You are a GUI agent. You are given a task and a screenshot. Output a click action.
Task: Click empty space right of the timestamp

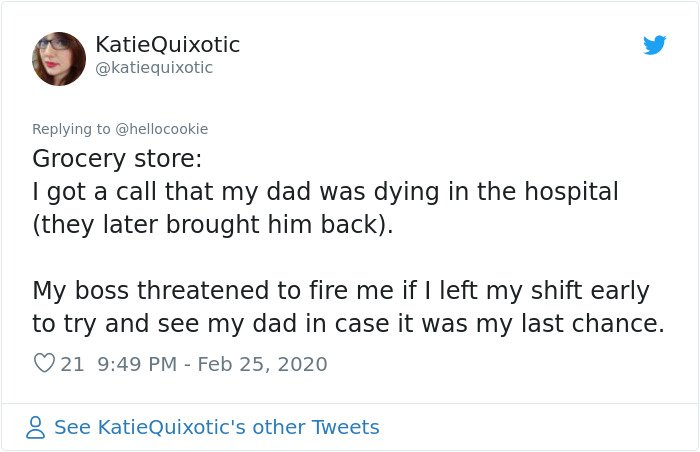pos(491,364)
